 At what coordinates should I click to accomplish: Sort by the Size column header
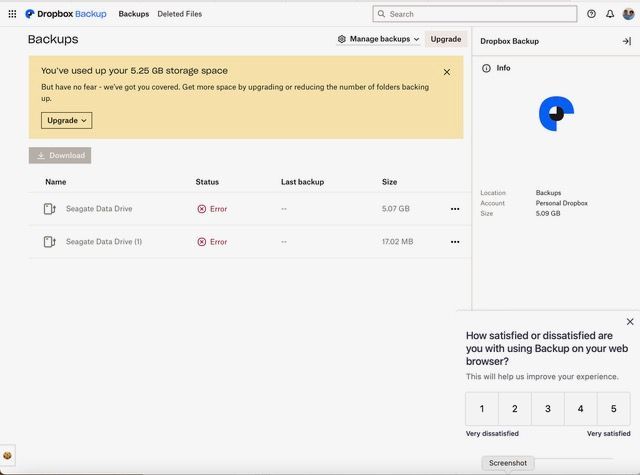[x=389, y=182]
